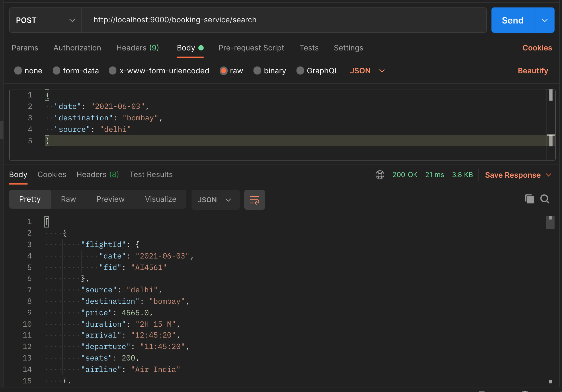
Task: Click the network globe icon
Action: tap(380, 175)
